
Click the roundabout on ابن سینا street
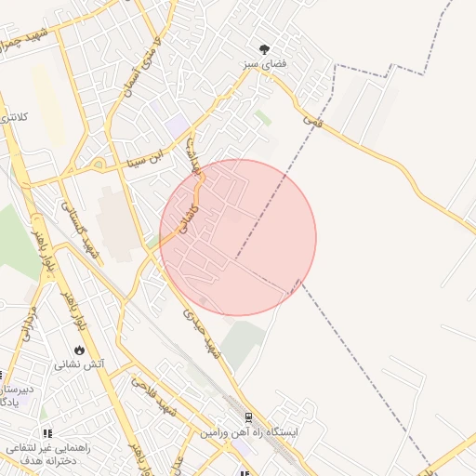tap(99, 165)
